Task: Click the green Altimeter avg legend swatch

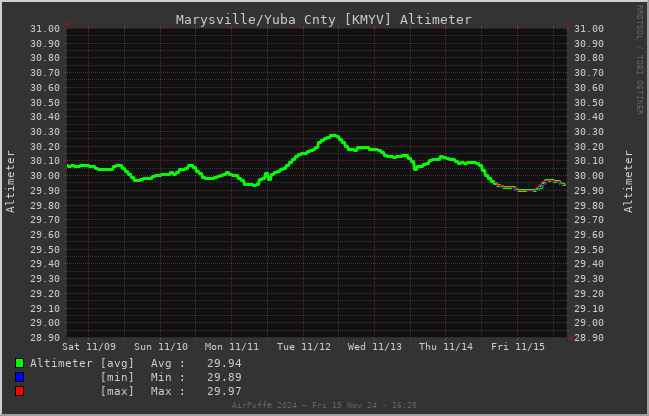Action: tap(19, 363)
